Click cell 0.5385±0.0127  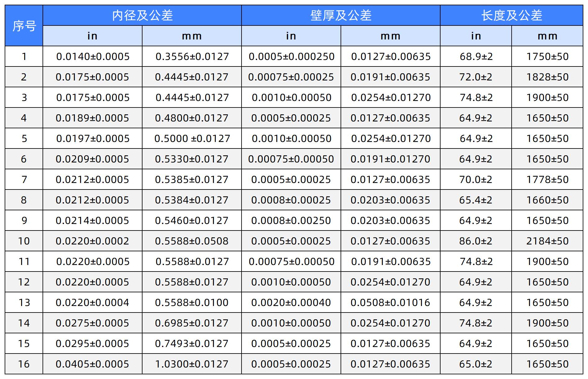tap(192, 179)
